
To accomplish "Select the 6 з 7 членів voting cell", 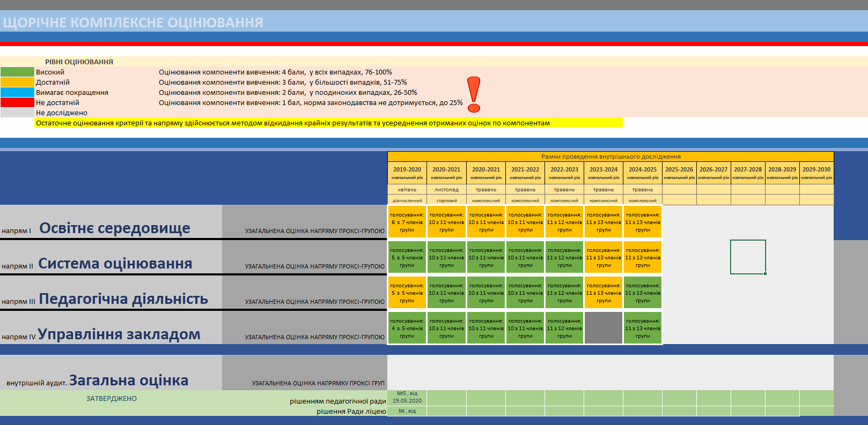I will pos(407,222).
